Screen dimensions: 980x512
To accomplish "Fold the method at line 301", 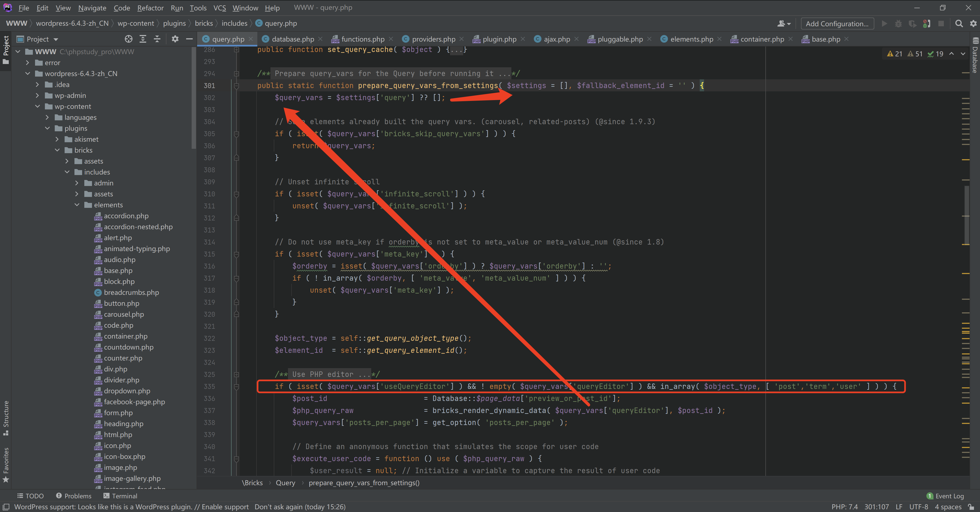I will pyautogui.click(x=236, y=86).
